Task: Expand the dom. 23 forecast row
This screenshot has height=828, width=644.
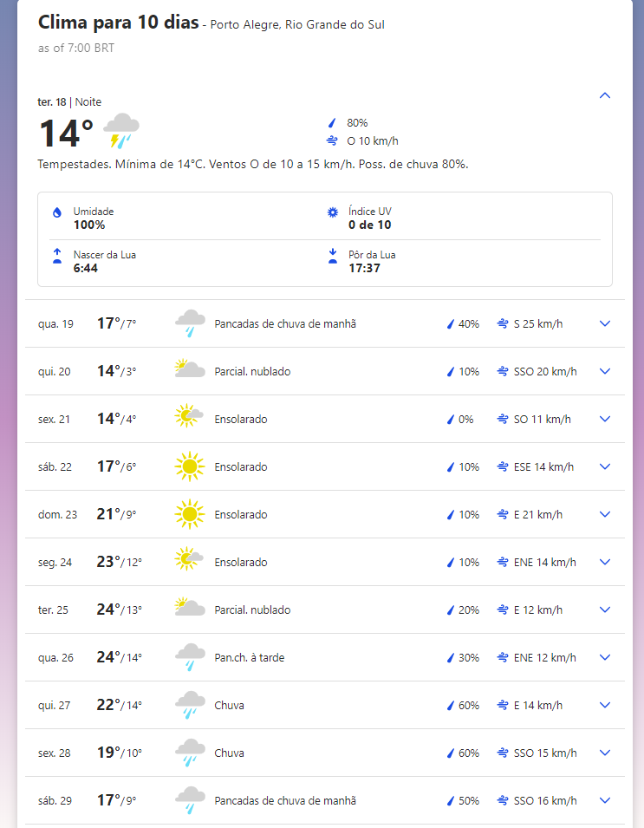Action: (x=605, y=514)
